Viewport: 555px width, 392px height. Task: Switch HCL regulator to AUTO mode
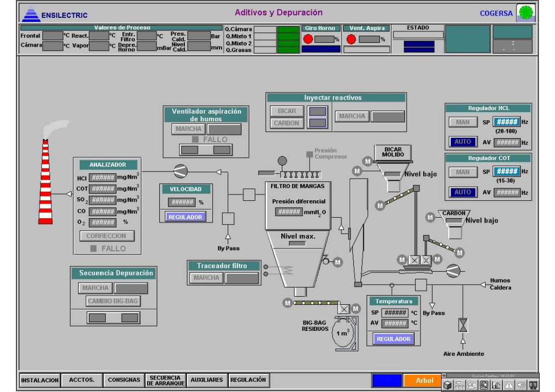click(x=462, y=142)
